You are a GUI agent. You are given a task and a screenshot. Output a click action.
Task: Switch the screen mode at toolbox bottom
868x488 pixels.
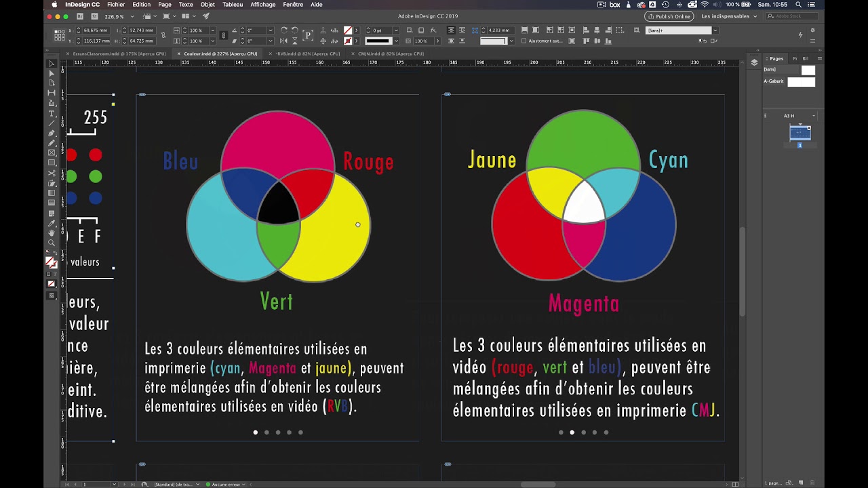click(x=52, y=296)
